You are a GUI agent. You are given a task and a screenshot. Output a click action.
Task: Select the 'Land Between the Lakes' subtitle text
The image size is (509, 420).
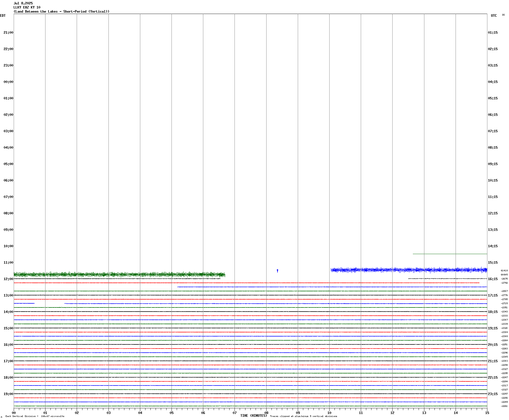tap(61, 11)
